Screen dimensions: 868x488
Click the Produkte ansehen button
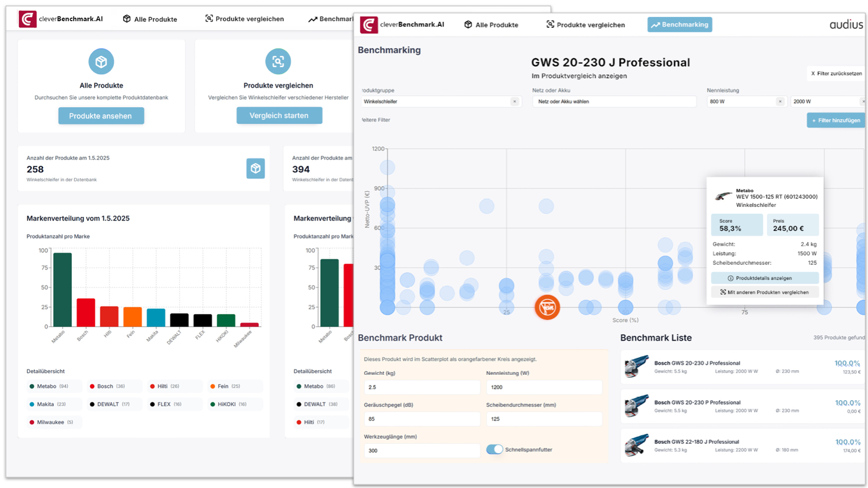(x=101, y=116)
